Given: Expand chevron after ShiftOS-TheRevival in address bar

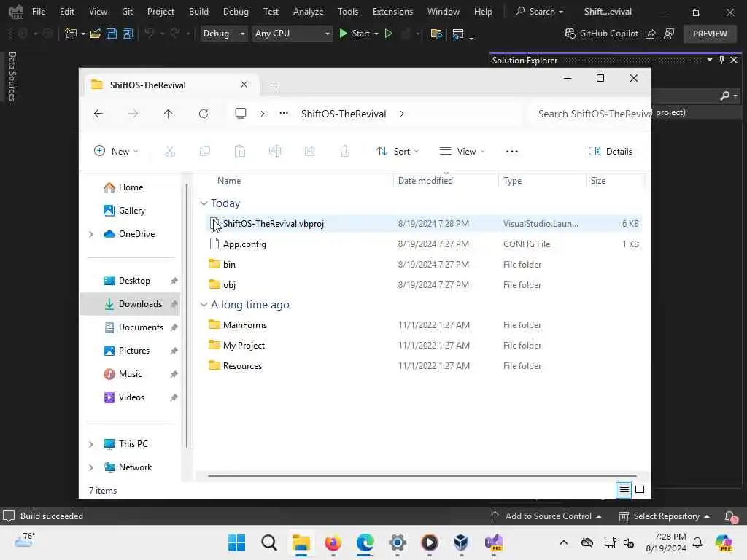Looking at the screenshot, I should click(x=402, y=114).
